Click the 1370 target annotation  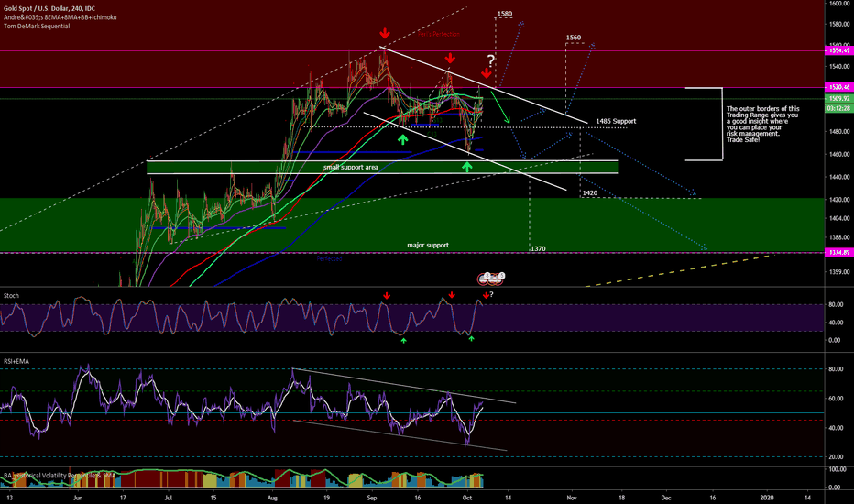click(538, 249)
